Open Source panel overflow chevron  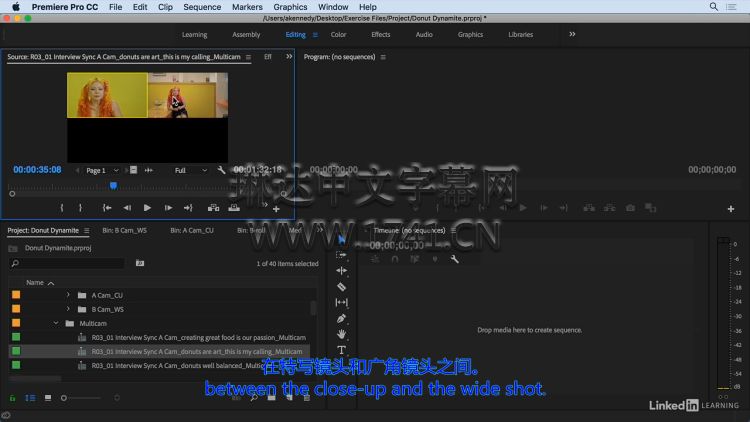[289, 56]
